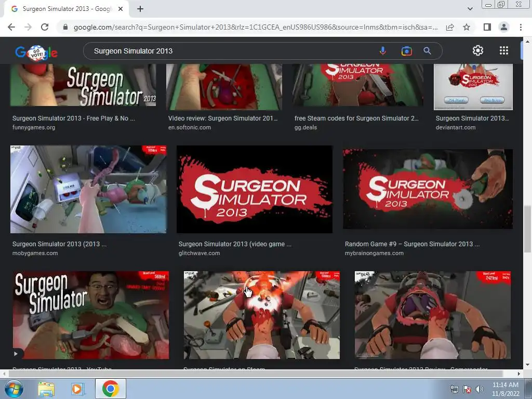
Task: Go back to the previous page
Action: click(x=11, y=27)
